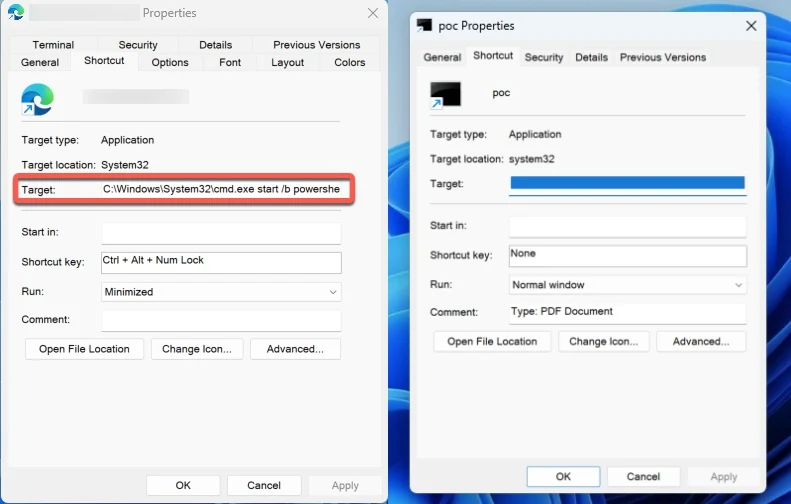Image resolution: width=791 pixels, height=504 pixels.
Task: Click the poc icon in right title bar
Action: coord(424,26)
